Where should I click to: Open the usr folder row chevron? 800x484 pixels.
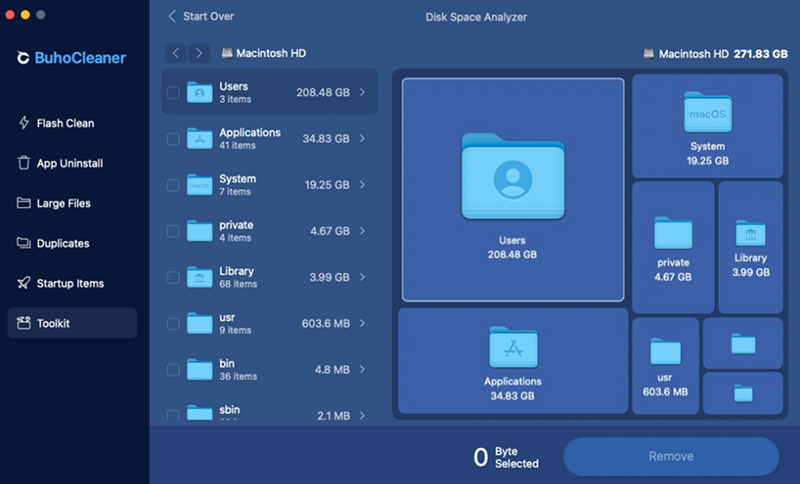pyautogui.click(x=362, y=323)
